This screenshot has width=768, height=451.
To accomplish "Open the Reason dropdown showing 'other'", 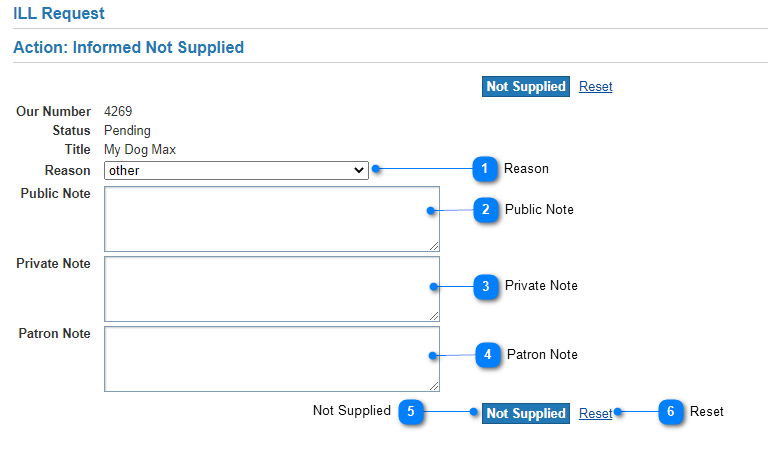I will point(236,170).
